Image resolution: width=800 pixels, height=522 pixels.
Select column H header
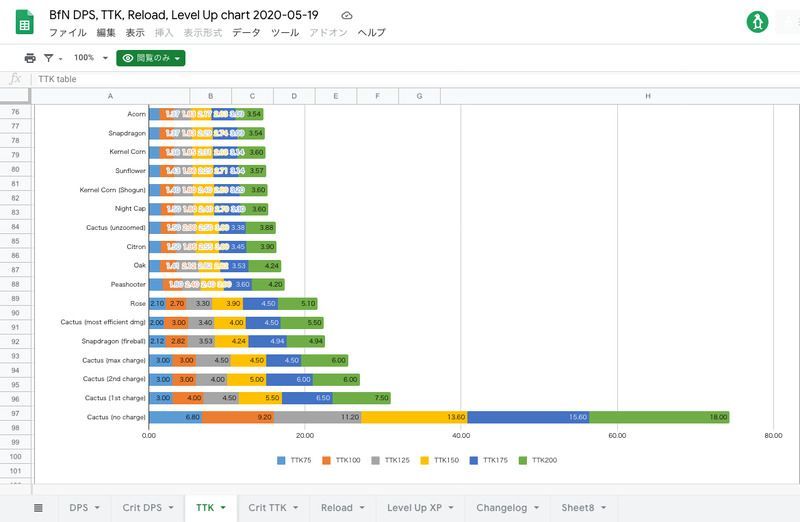[648, 96]
